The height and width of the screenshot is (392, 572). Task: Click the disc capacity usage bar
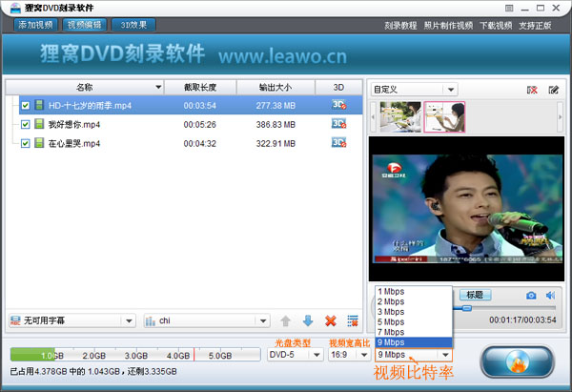coord(135,355)
